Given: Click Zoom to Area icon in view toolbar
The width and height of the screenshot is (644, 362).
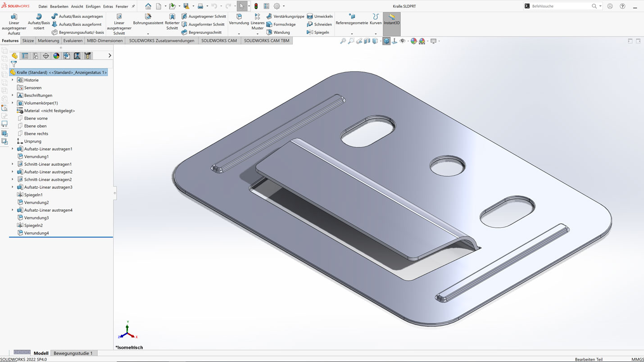Looking at the screenshot, I should click(x=351, y=41).
